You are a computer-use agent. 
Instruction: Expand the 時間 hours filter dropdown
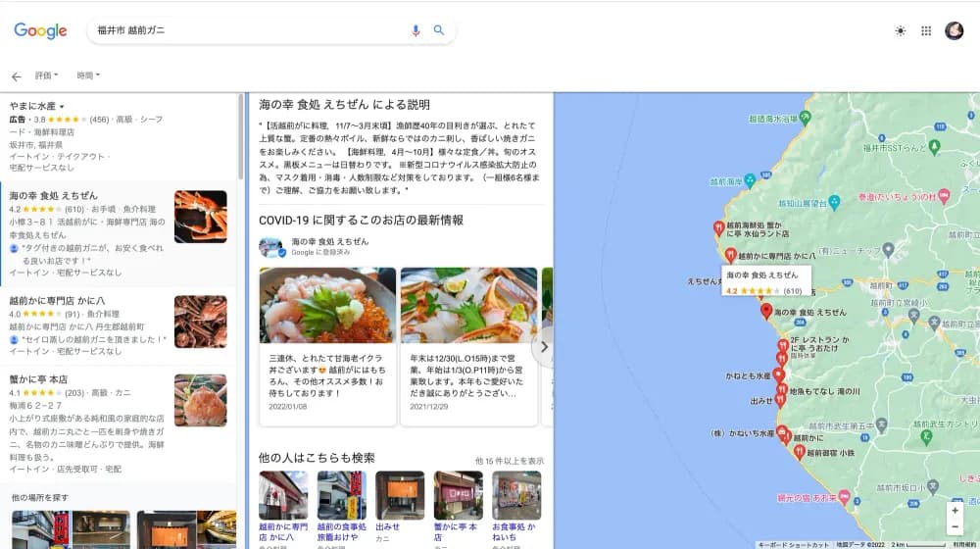pyautogui.click(x=88, y=75)
